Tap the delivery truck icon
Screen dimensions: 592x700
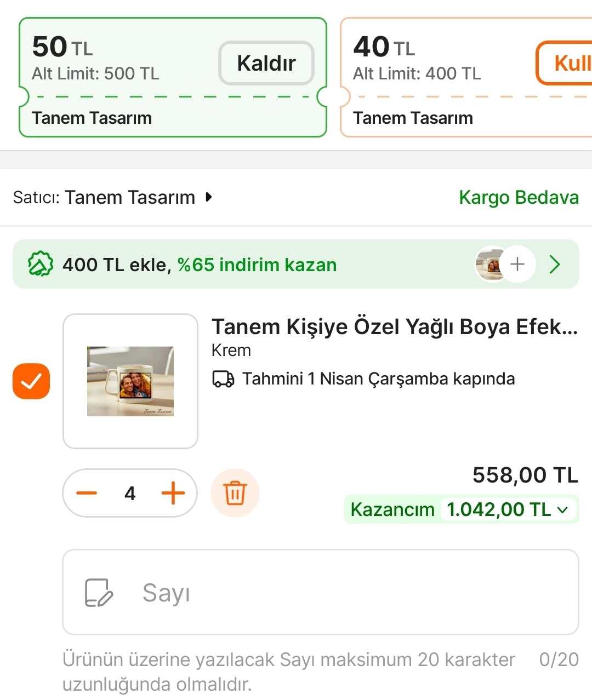(223, 378)
